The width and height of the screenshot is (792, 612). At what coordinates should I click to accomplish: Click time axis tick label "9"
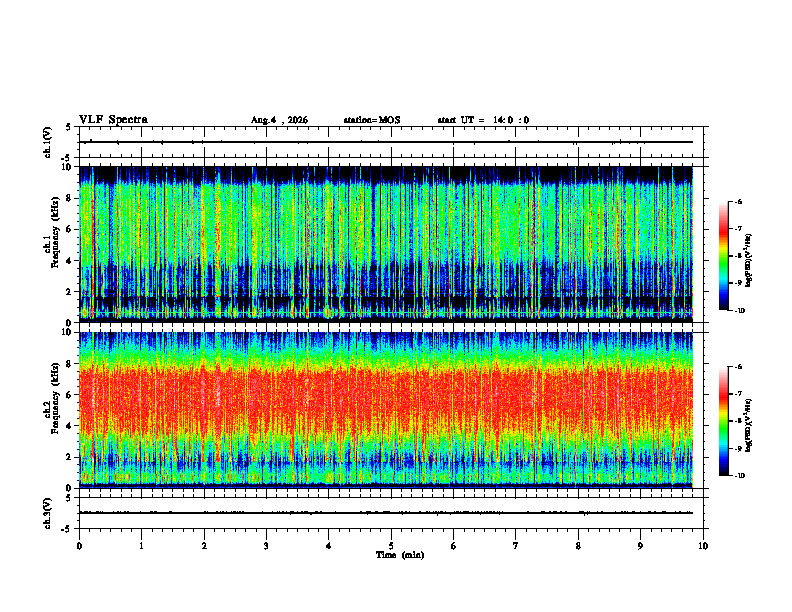(x=640, y=546)
